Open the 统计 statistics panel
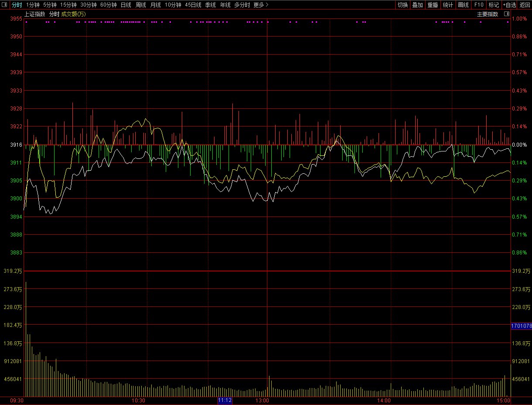Screen dimensions: 532x405 [x=448, y=5]
